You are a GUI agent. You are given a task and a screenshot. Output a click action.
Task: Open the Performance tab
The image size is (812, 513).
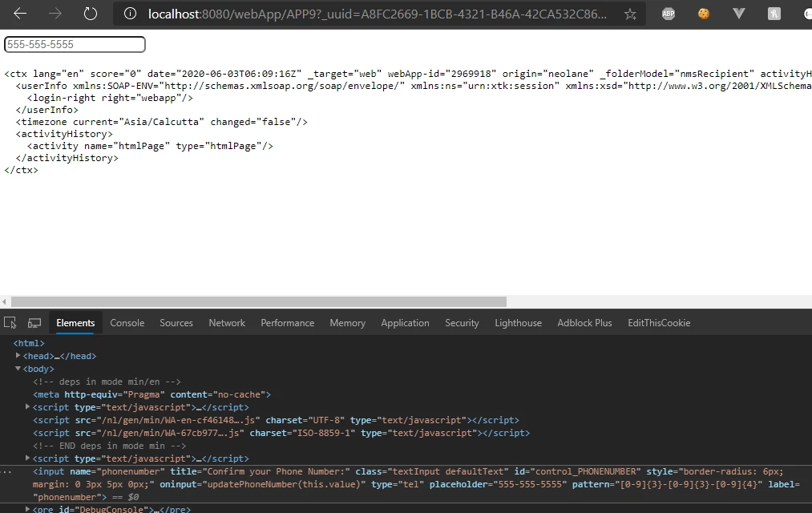tap(288, 323)
